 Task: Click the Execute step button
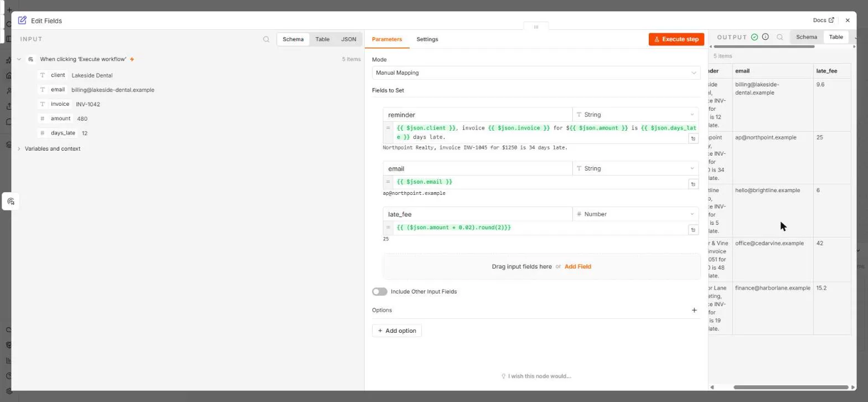point(676,39)
